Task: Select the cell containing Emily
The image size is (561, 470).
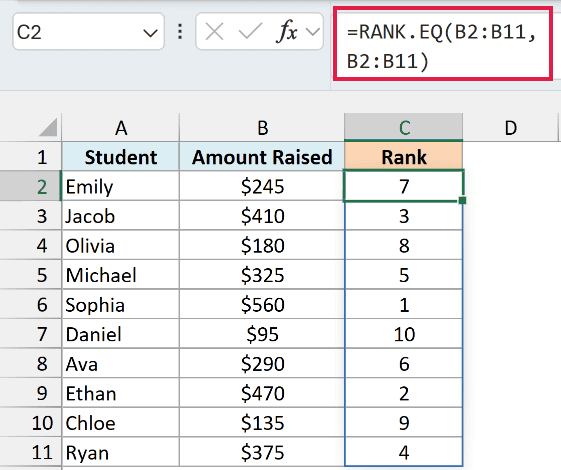Action: pos(121,186)
